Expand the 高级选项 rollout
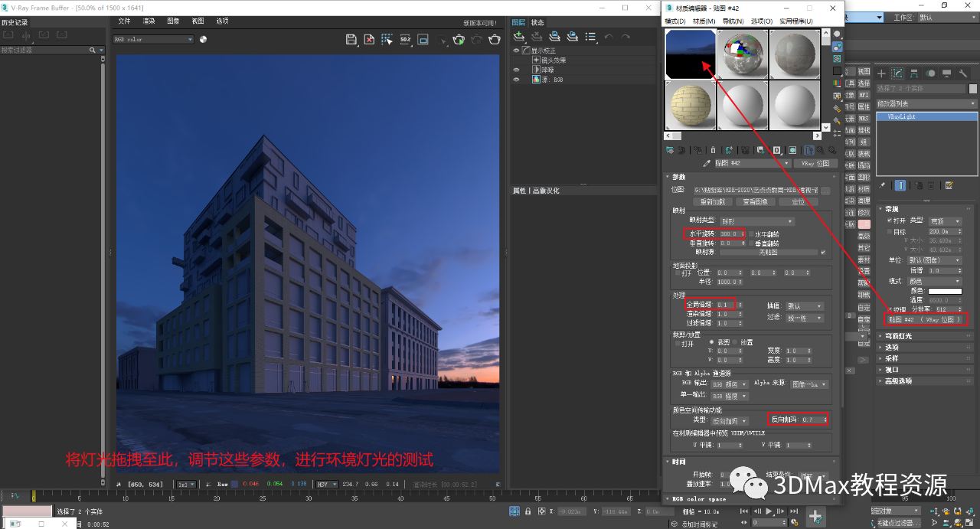 point(898,380)
